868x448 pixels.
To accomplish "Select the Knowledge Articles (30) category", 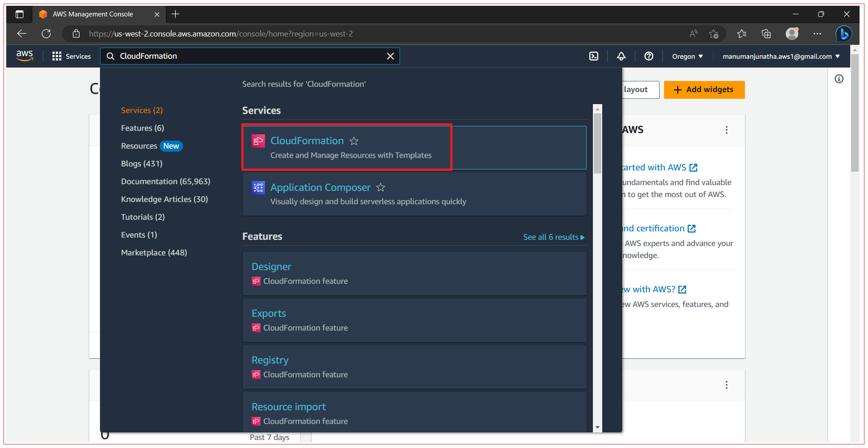I will click(164, 199).
